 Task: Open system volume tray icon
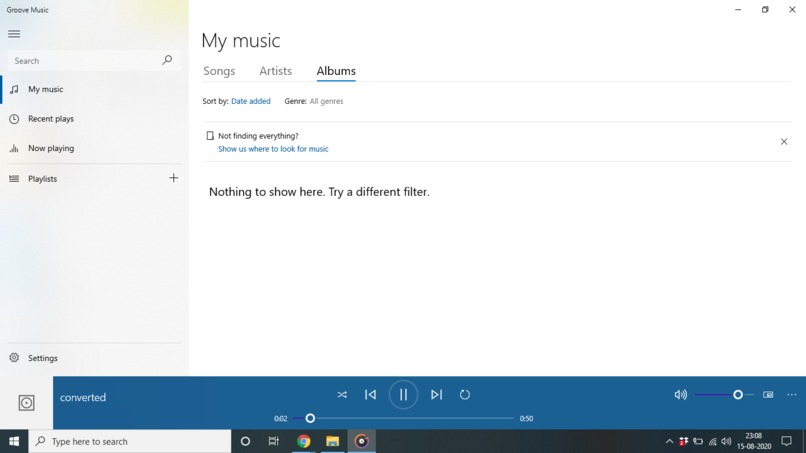pyautogui.click(x=726, y=441)
